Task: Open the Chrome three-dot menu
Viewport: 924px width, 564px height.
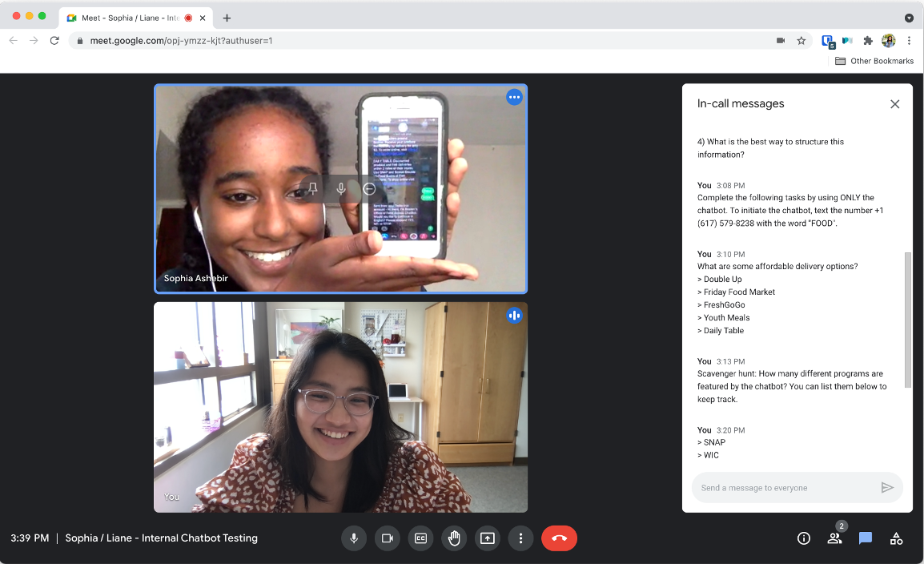Action: [909, 40]
